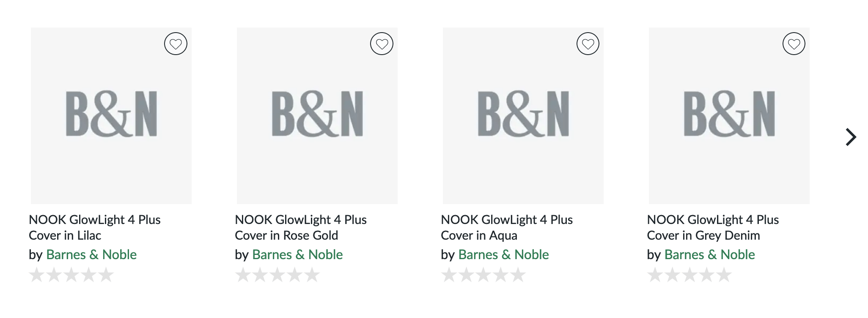Click star rating below Aqua cover
The image size is (868, 318).
click(x=483, y=275)
